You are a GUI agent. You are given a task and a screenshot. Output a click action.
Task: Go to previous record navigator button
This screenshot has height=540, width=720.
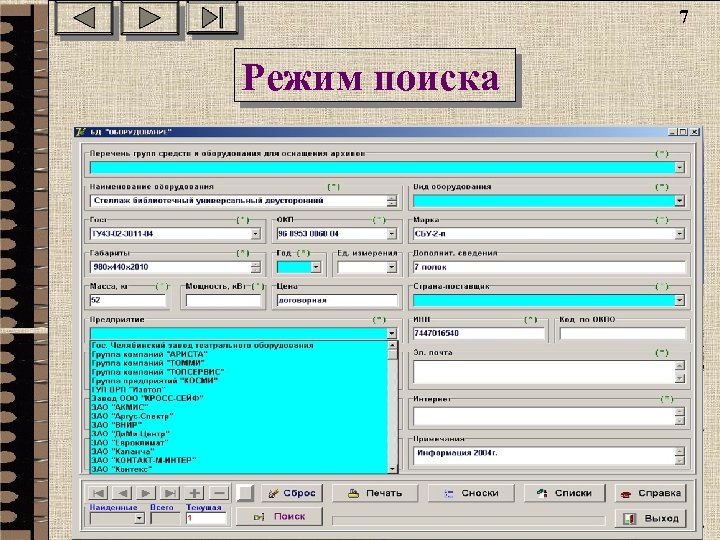click(x=122, y=493)
